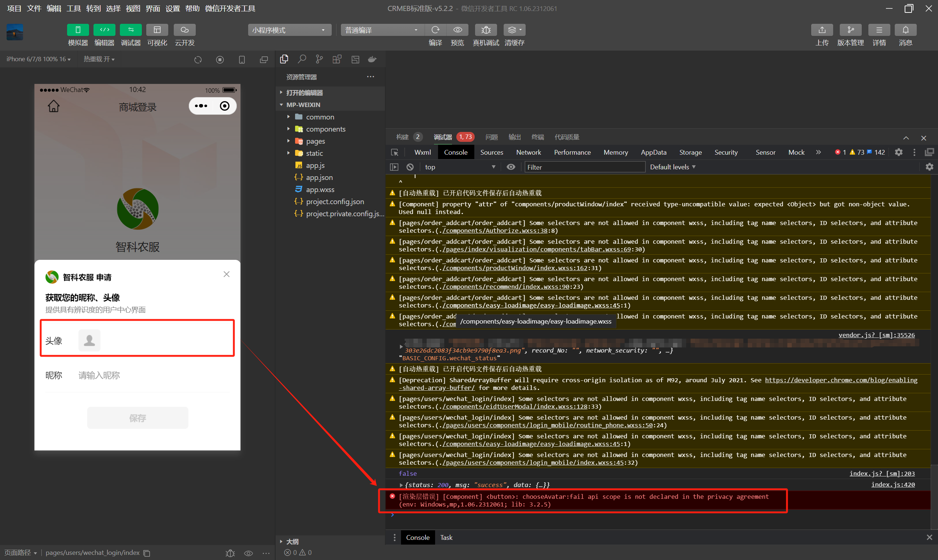Image resolution: width=938 pixels, height=560 pixels.
Task: Open the iPhone 6/7/8 device dropdown
Action: (38, 59)
